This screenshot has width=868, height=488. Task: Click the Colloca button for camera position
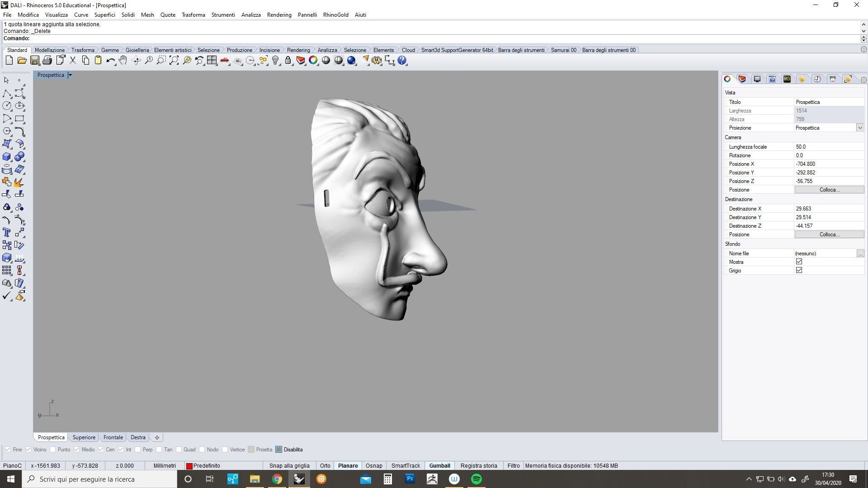pyautogui.click(x=829, y=190)
